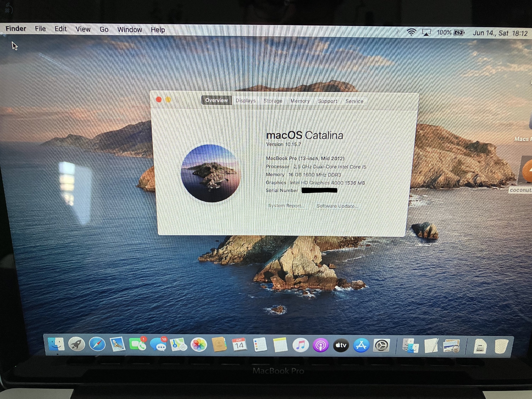This screenshot has height=399, width=532.
Task: Click MacBook Pro (13-inch, Mid 2012) text
Action: click(x=305, y=158)
